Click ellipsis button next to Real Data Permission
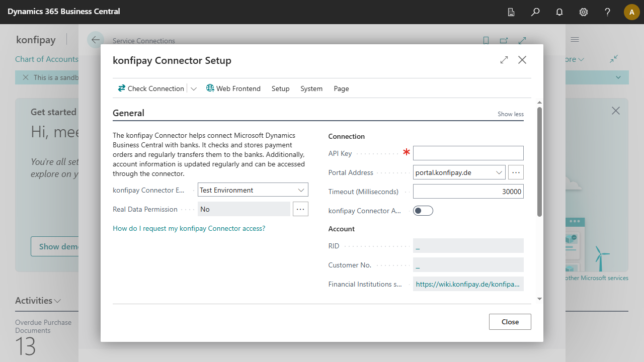Image resolution: width=644 pixels, height=362 pixels. coord(300,209)
